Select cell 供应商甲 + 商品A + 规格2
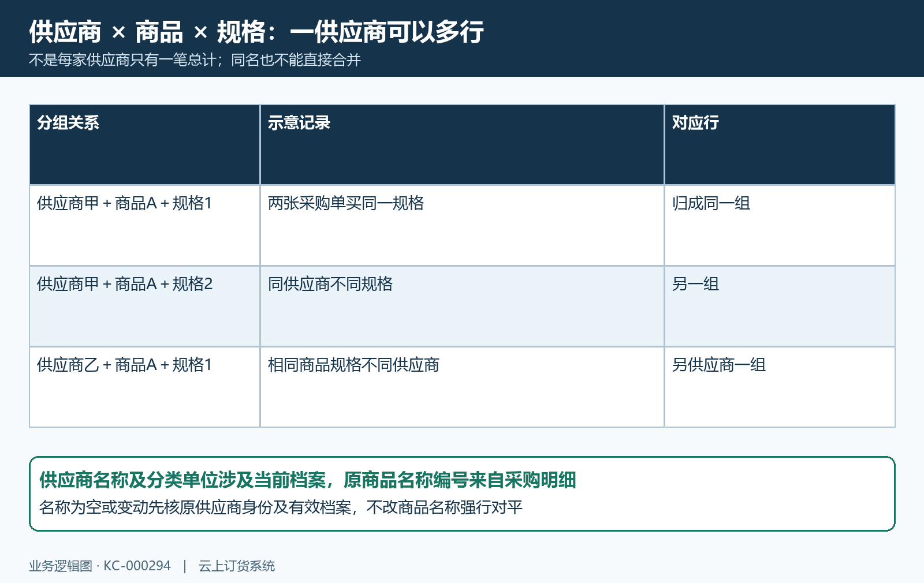The width and height of the screenshot is (924, 583). pyautogui.click(x=145, y=307)
